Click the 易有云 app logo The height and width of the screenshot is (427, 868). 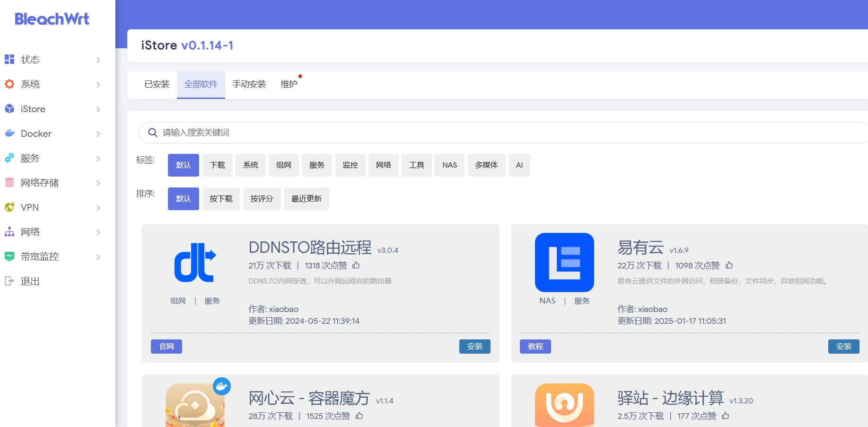coord(564,262)
